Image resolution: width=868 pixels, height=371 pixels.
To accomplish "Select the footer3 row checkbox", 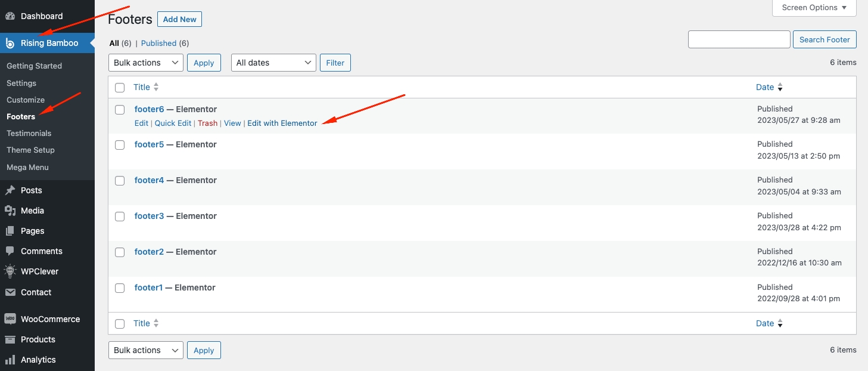I will [x=120, y=217].
